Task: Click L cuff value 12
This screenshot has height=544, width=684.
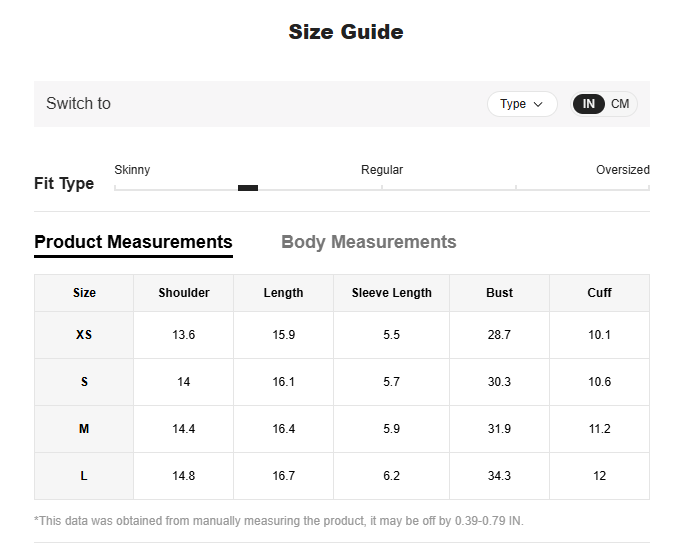Action: coord(599,476)
